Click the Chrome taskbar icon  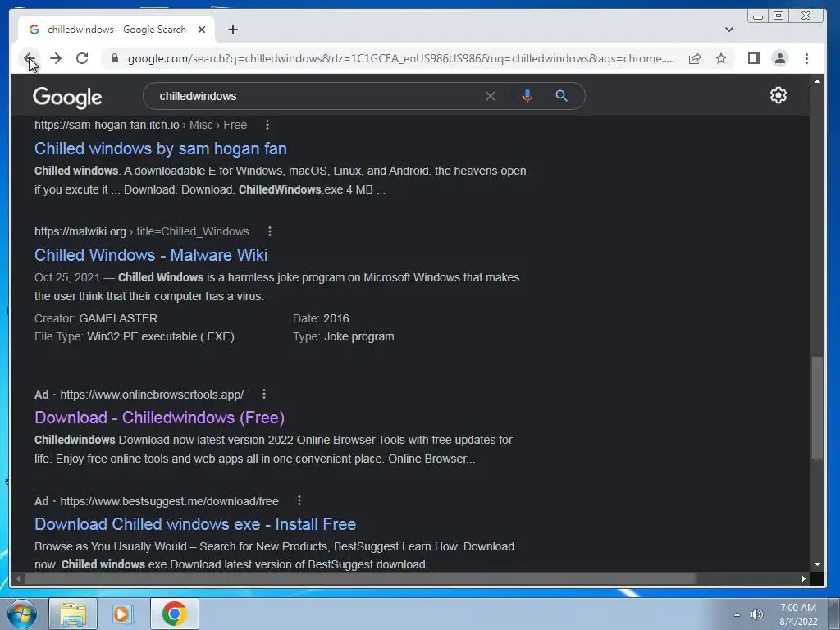[x=174, y=614]
